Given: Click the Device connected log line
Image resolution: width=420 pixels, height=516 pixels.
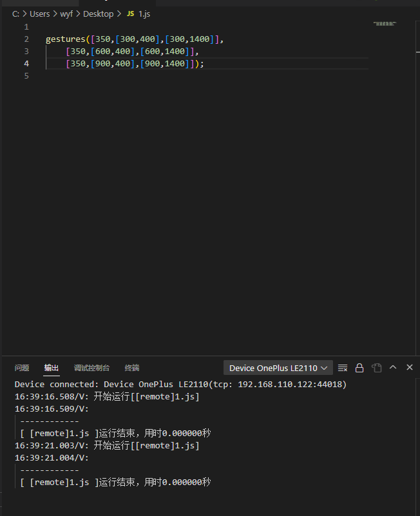Looking at the screenshot, I should coord(180,385).
